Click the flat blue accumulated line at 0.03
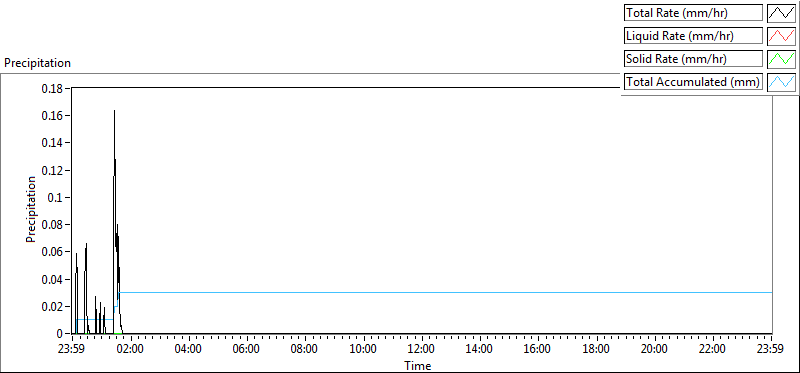Viewport: 800px width, 373px height. click(445, 292)
